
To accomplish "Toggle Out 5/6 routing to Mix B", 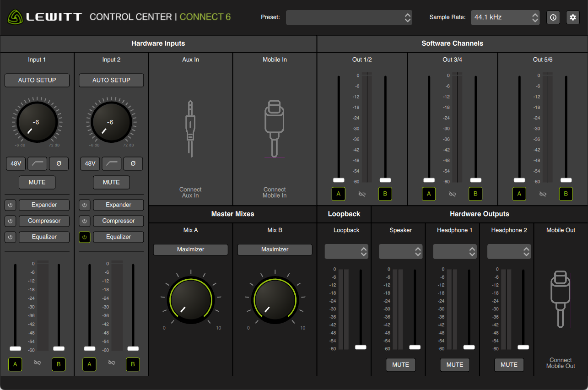I will 566,194.
